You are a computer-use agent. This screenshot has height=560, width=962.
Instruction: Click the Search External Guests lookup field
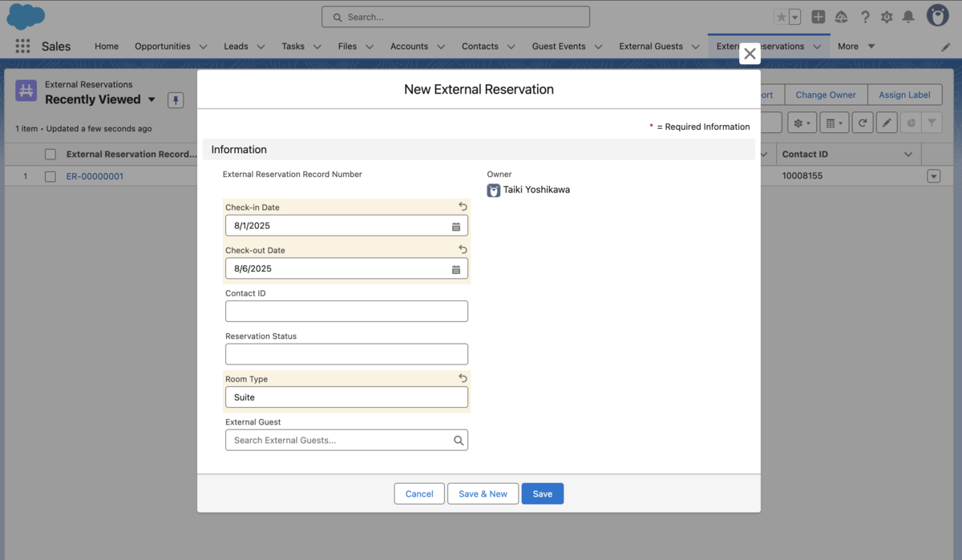(x=346, y=440)
